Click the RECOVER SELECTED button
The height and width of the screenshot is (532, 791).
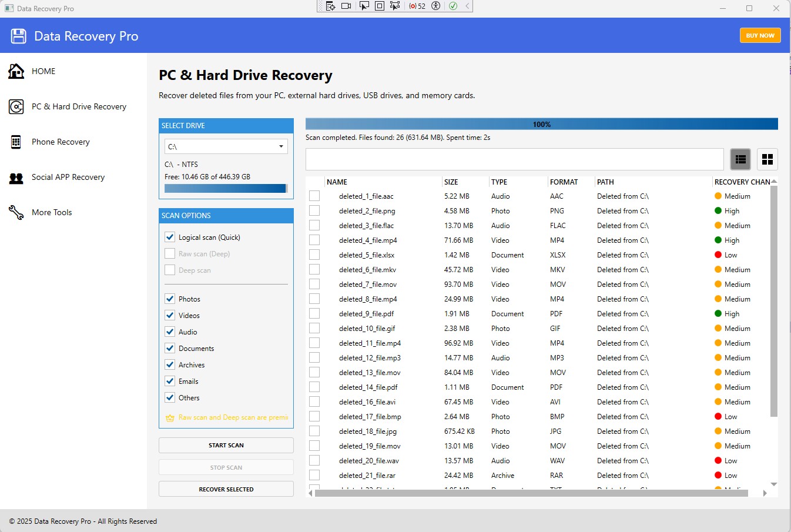click(x=226, y=489)
